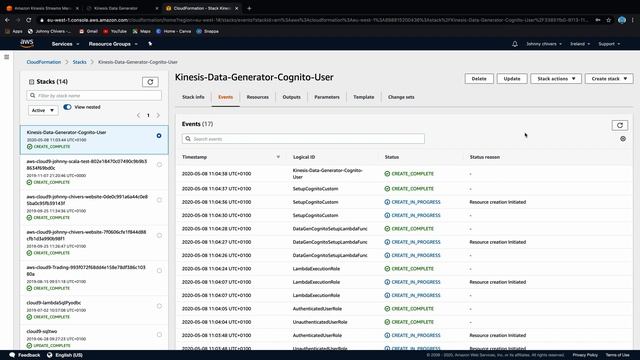Select the aws-cloud9-johnny-scala-test stack radio

(x=159, y=165)
